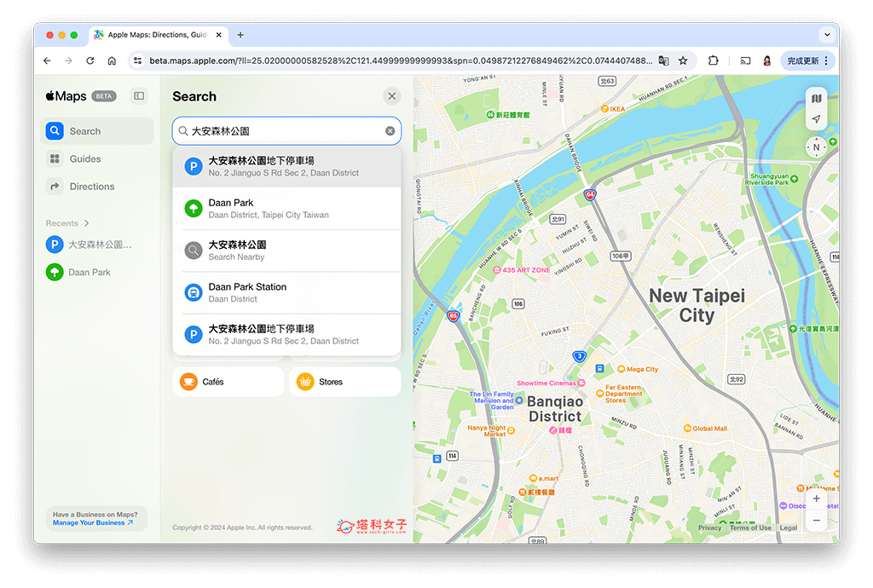The width and height of the screenshot is (873, 588).
Task: Reset map orientation via the compass
Action: [x=816, y=147]
